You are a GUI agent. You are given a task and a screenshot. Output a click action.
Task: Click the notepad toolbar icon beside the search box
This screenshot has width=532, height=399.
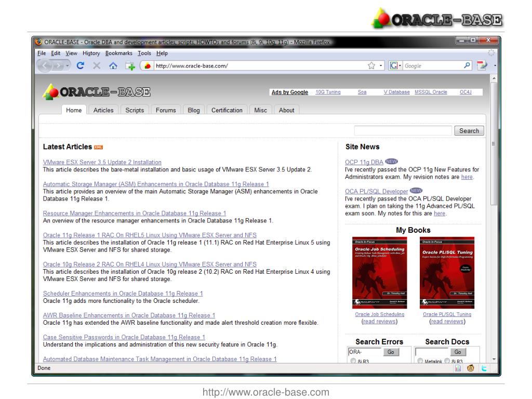click(482, 65)
